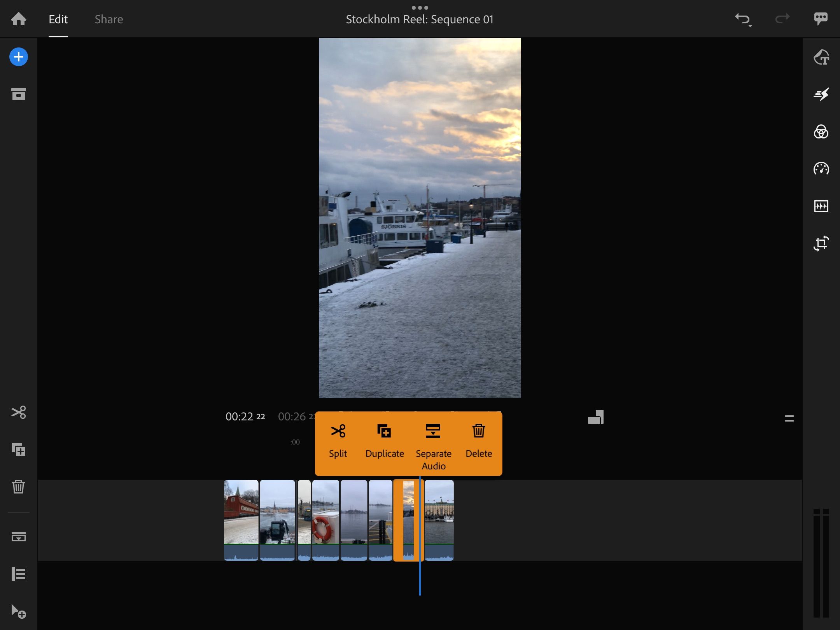This screenshot has height=630, width=840.
Task: Toggle the track controls list icon
Action: pos(18,574)
